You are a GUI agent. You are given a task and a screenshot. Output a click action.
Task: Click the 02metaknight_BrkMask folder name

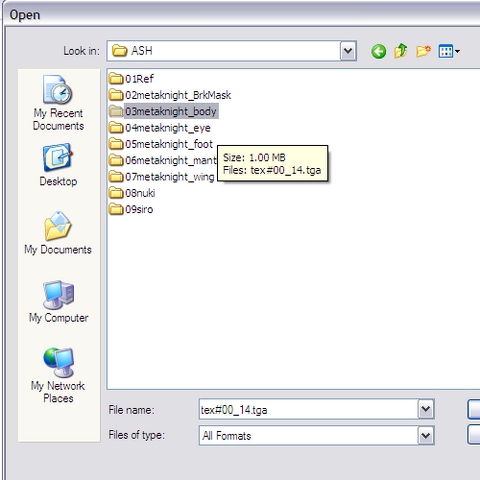click(x=178, y=95)
